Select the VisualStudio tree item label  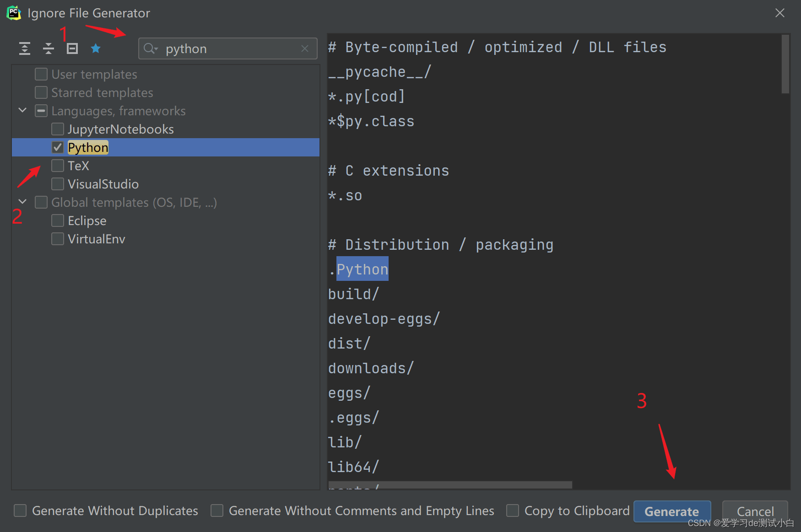click(103, 184)
